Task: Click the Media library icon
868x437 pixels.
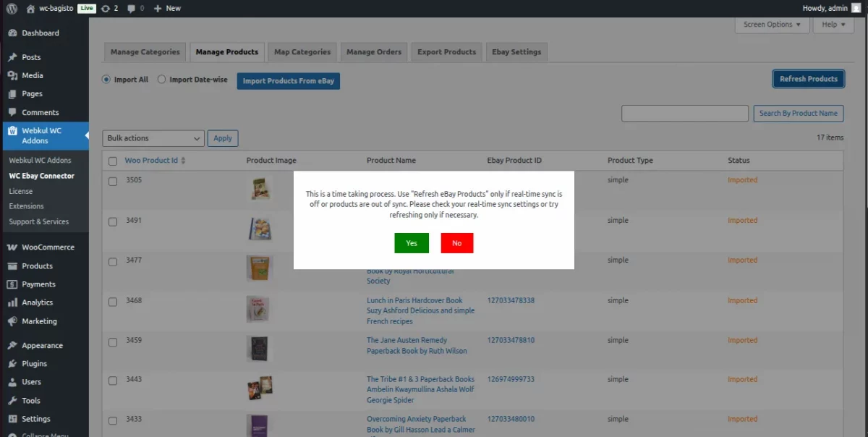Action: (x=12, y=75)
